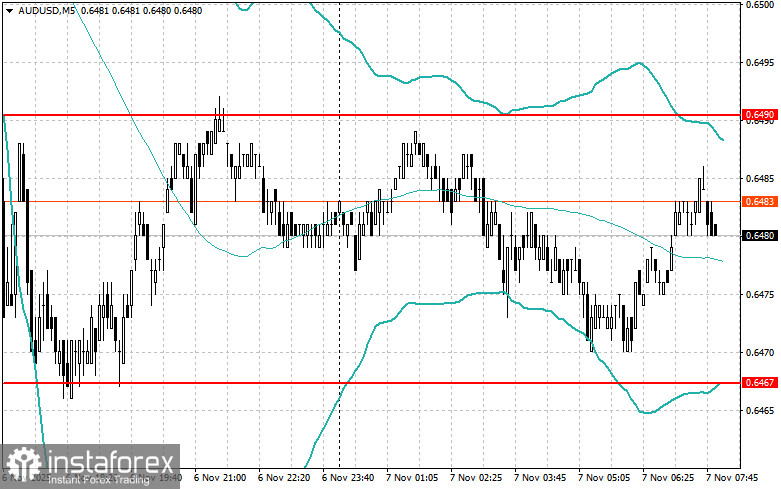Click the 0.6475 price scale value
The width and height of the screenshot is (781, 489).
pos(760,295)
